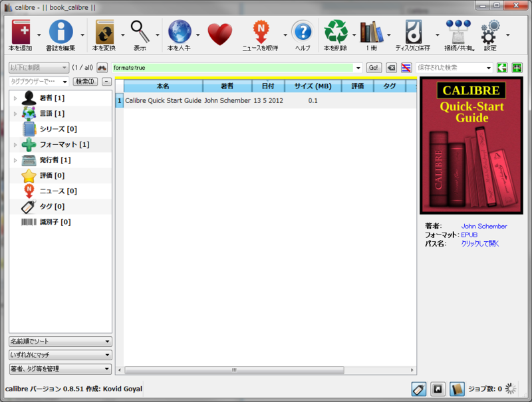Image resolution: width=532 pixels, height=402 pixels.
Task: Click the Authors (著者) person icon
Action: tap(29, 98)
